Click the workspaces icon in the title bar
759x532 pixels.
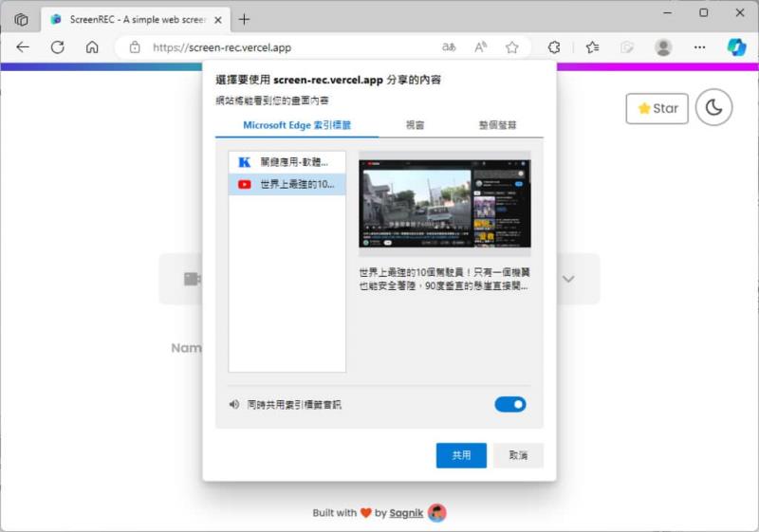click(21, 19)
